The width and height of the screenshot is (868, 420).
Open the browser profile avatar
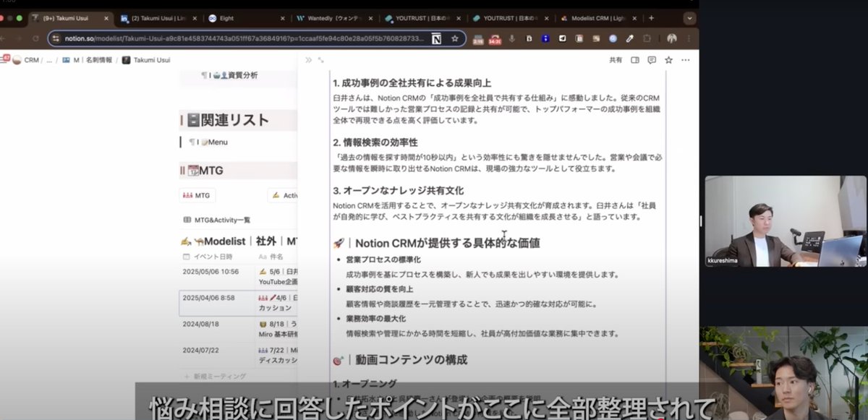[x=672, y=38]
